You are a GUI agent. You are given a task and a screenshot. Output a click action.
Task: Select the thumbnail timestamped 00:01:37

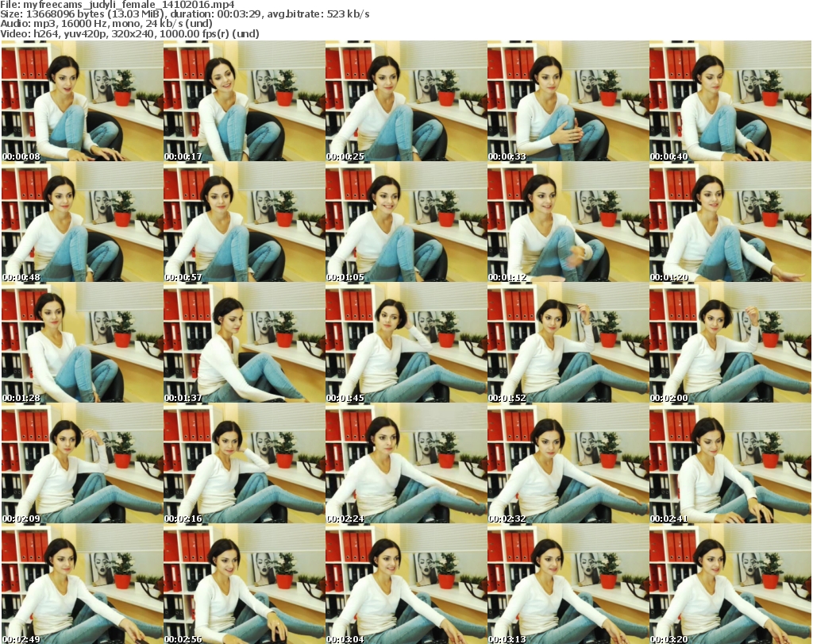pyautogui.click(x=245, y=343)
